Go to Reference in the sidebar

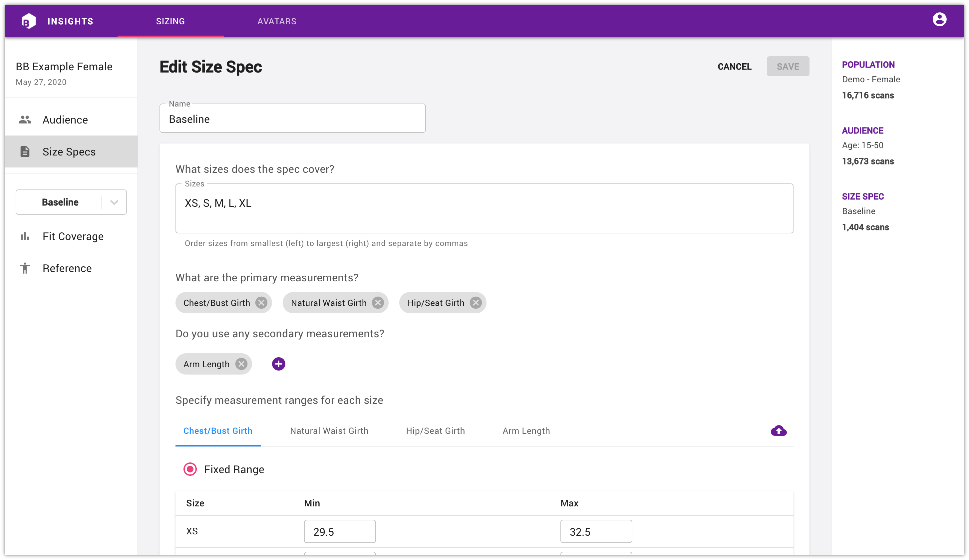point(71,268)
